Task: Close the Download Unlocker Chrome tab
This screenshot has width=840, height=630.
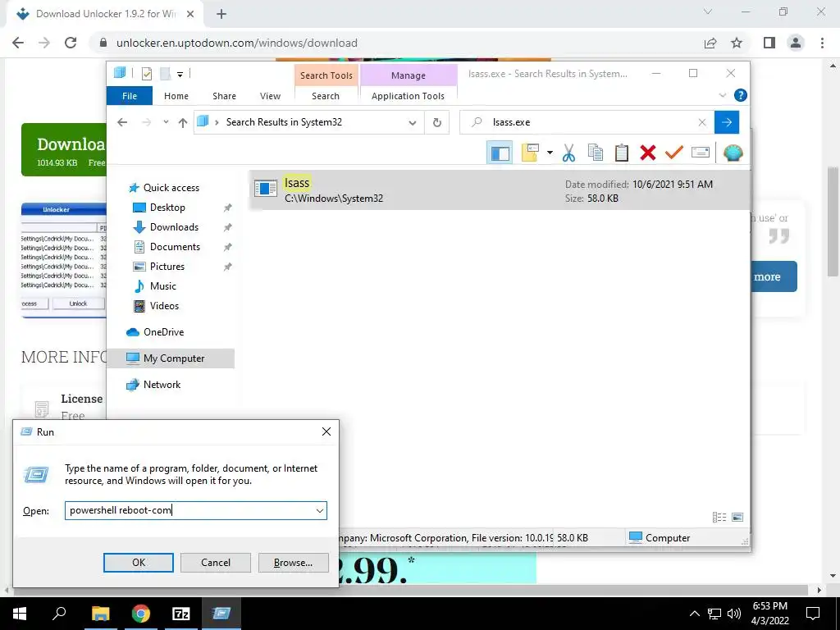Action: (190, 15)
